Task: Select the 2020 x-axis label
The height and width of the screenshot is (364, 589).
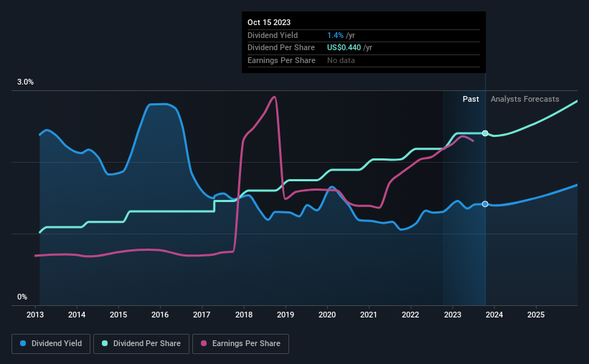Action: pyautogui.click(x=327, y=315)
